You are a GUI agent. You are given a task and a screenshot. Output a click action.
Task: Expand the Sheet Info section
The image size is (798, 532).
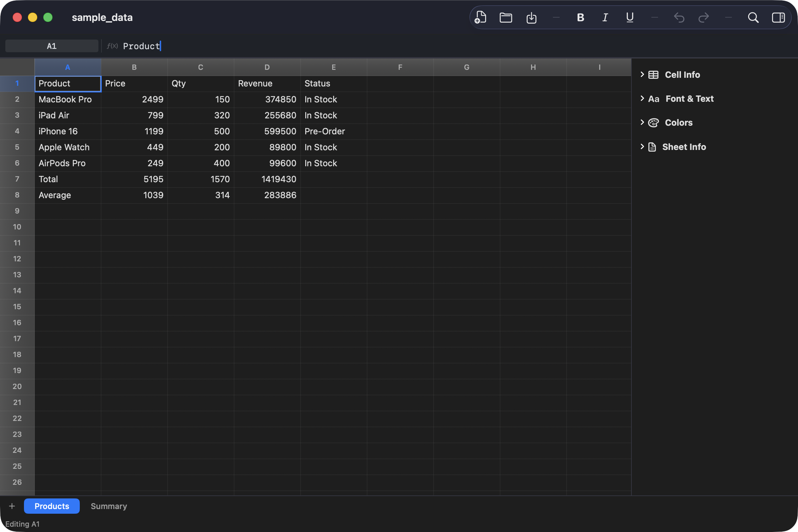pos(684,147)
